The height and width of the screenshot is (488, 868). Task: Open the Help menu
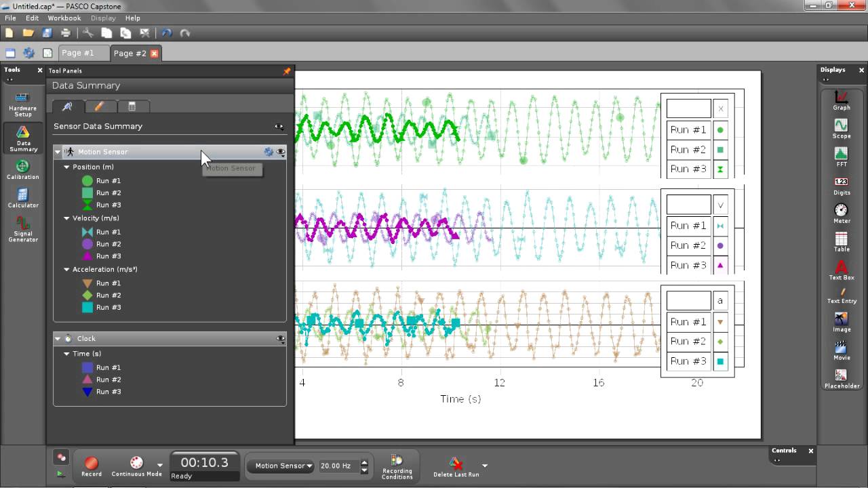132,18
